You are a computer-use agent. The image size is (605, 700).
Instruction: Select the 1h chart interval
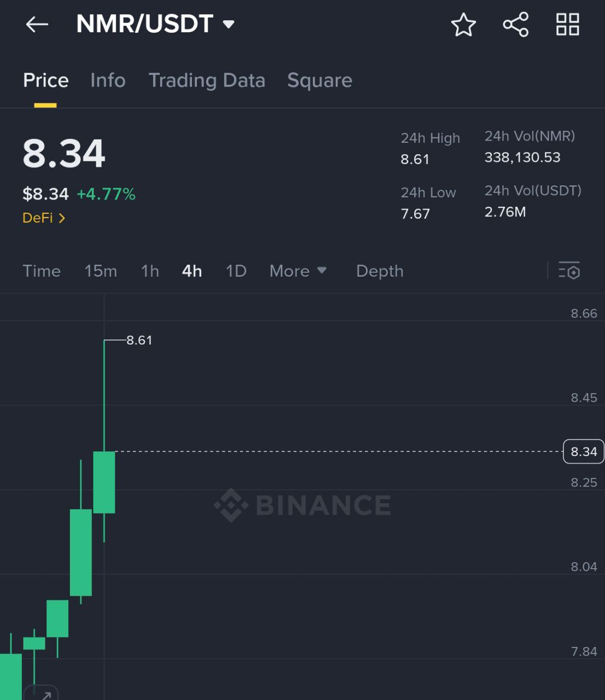point(150,271)
